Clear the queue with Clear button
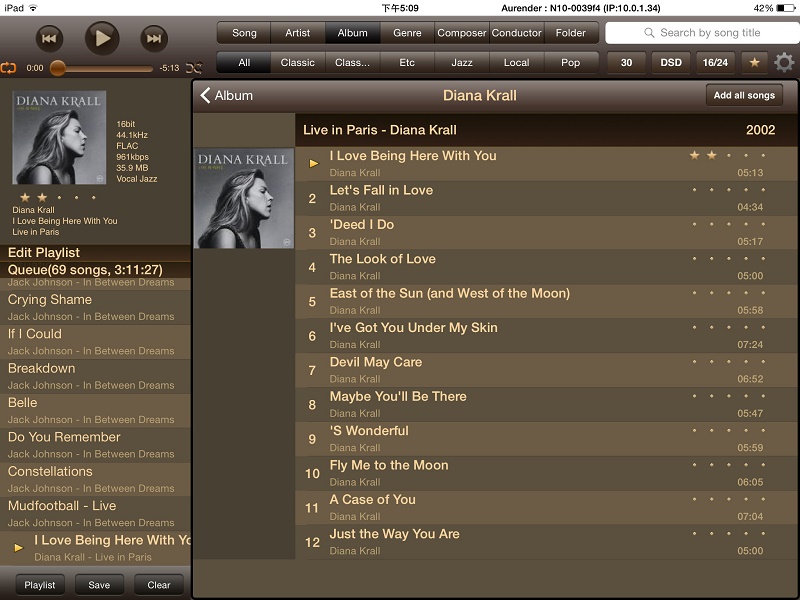Image resolution: width=800 pixels, height=600 pixels. click(x=159, y=585)
